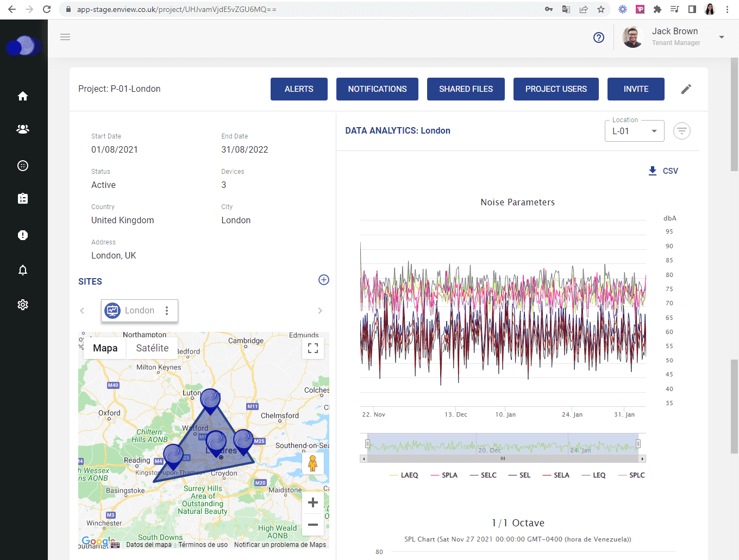Open the browser three-dot menu

[x=727, y=9]
